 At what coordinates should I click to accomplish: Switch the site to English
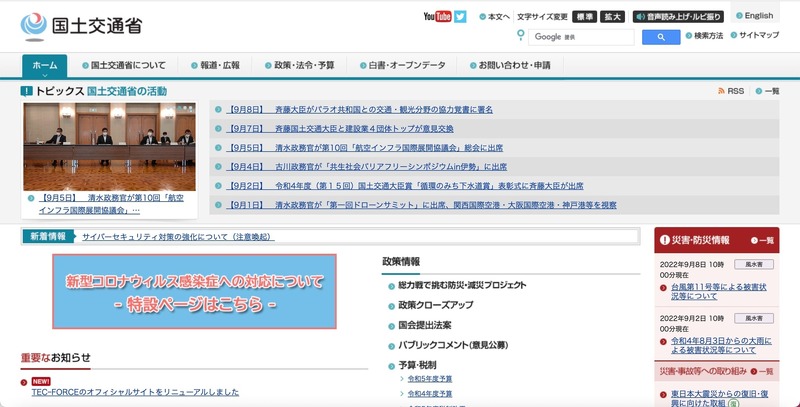[754, 16]
